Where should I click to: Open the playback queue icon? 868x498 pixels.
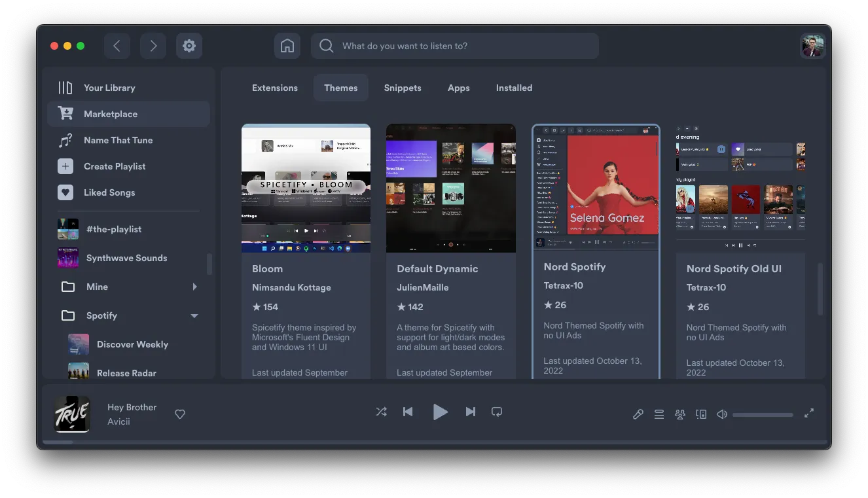click(x=659, y=414)
